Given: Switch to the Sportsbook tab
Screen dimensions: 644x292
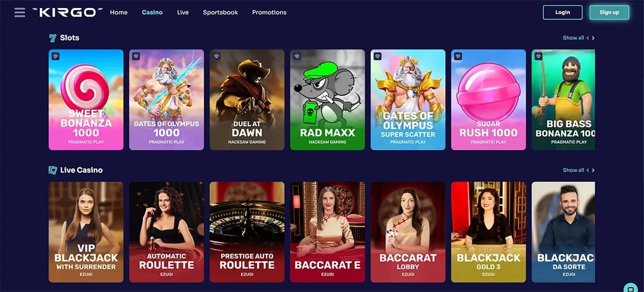Looking at the screenshot, I should [220, 12].
